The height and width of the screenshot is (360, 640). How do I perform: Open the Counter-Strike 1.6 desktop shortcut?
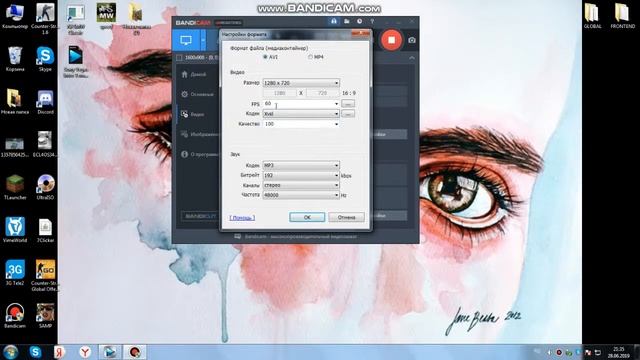click(45, 18)
